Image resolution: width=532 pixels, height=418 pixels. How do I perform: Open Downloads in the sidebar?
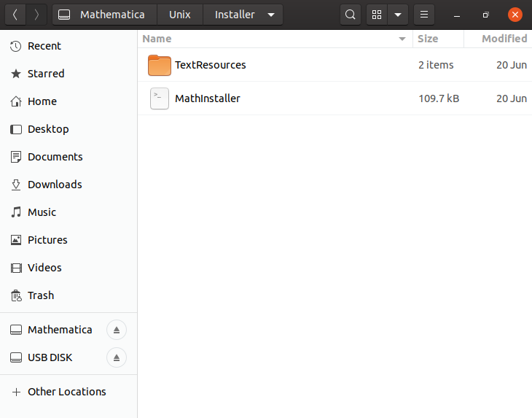click(55, 185)
